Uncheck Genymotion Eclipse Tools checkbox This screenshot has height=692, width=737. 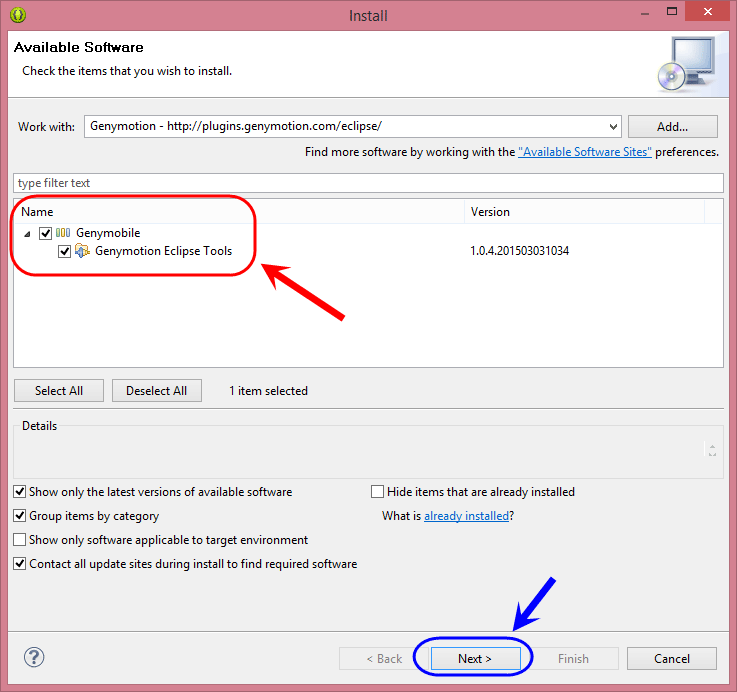64,252
